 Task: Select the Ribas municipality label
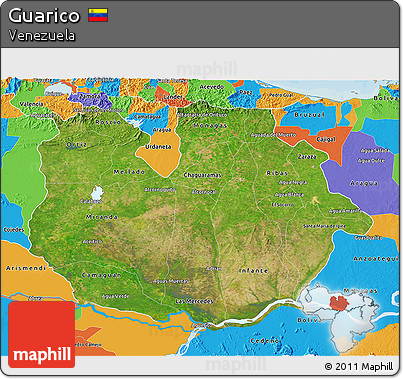point(277,173)
